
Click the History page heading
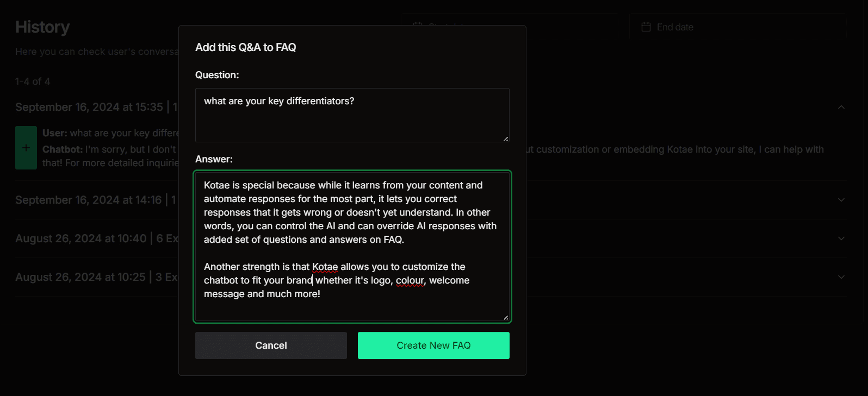(x=42, y=27)
